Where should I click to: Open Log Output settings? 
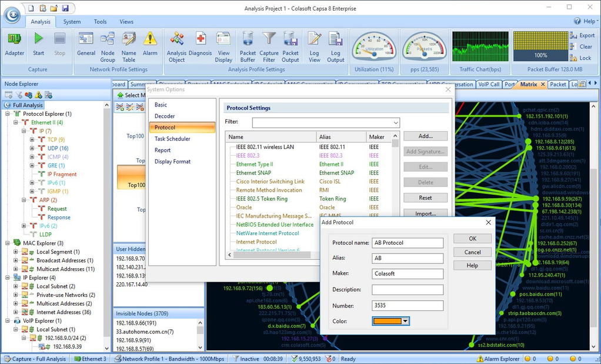point(335,48)
